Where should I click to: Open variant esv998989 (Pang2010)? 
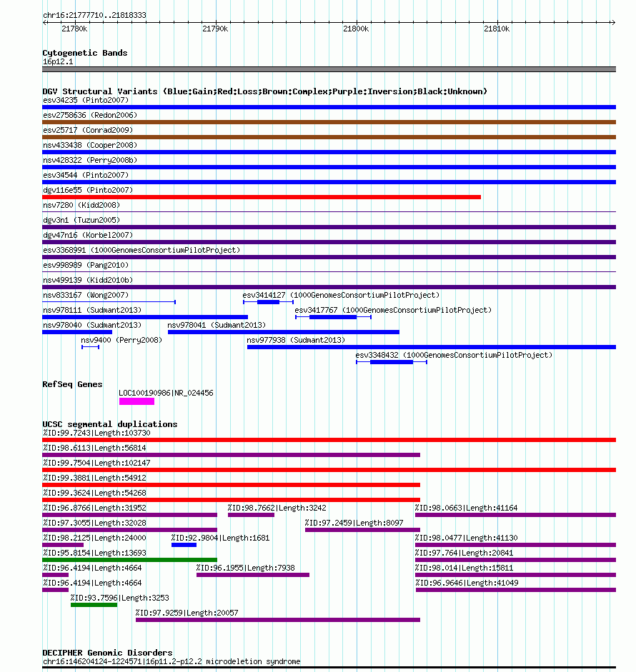[86, 265]
